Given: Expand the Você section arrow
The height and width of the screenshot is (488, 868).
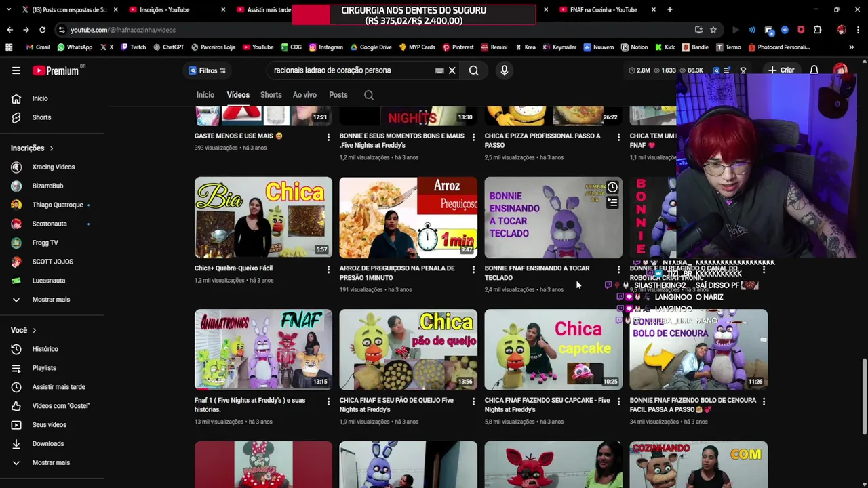Looking at the screenshot, I should coord(34,330).
